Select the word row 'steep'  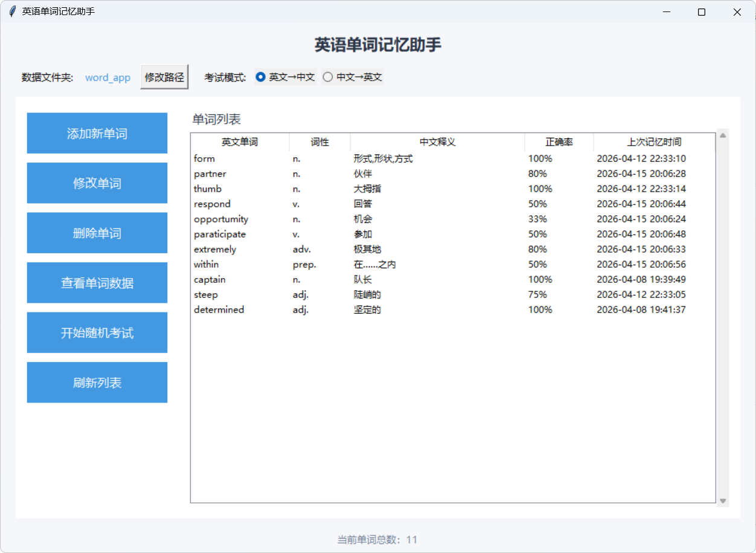pos(453,294)
